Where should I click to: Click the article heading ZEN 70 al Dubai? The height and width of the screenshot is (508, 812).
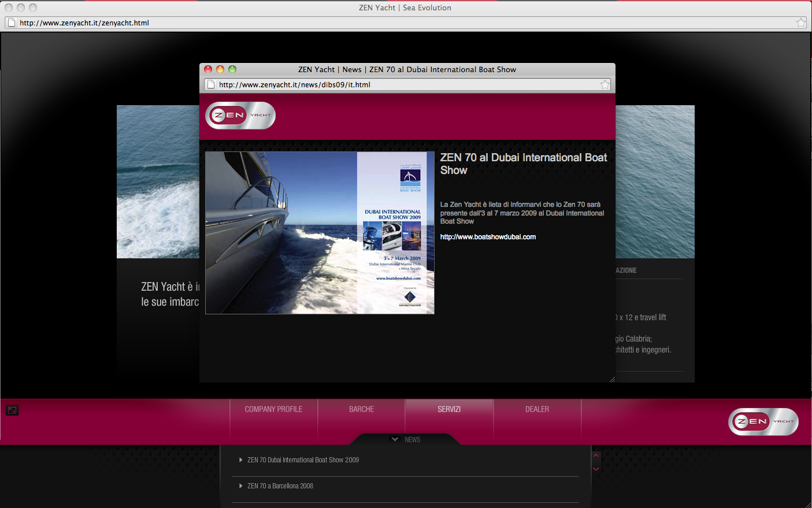click(524, 164)
